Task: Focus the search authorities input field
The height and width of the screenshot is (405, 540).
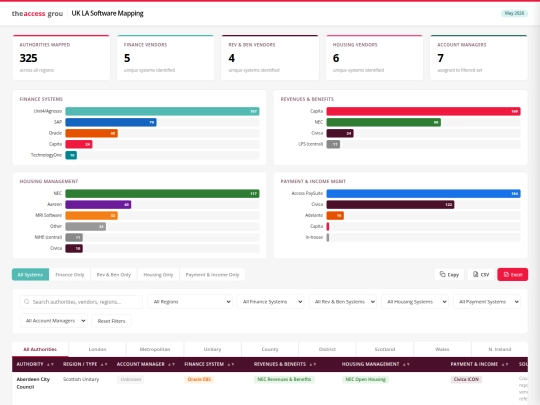Action: point(81,302)
